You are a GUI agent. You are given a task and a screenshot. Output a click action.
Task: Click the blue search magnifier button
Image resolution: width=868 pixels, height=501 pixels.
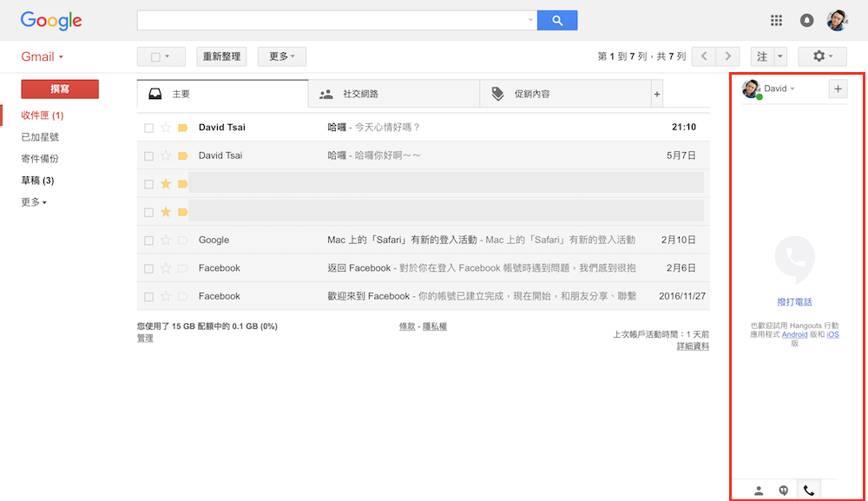[556, 21]
